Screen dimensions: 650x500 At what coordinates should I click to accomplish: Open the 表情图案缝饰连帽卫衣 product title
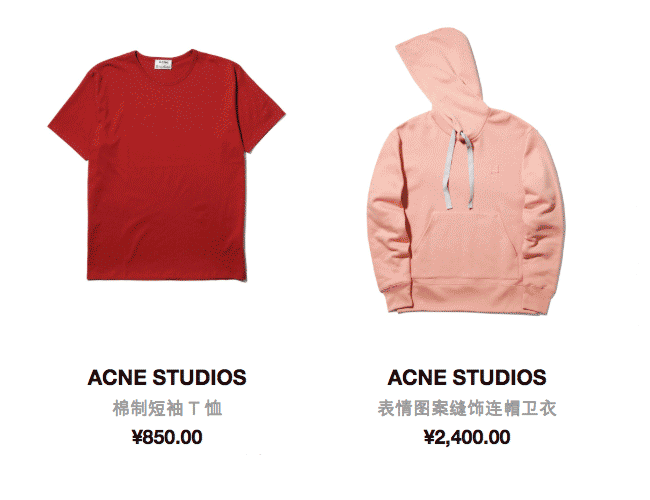point(467,408)
